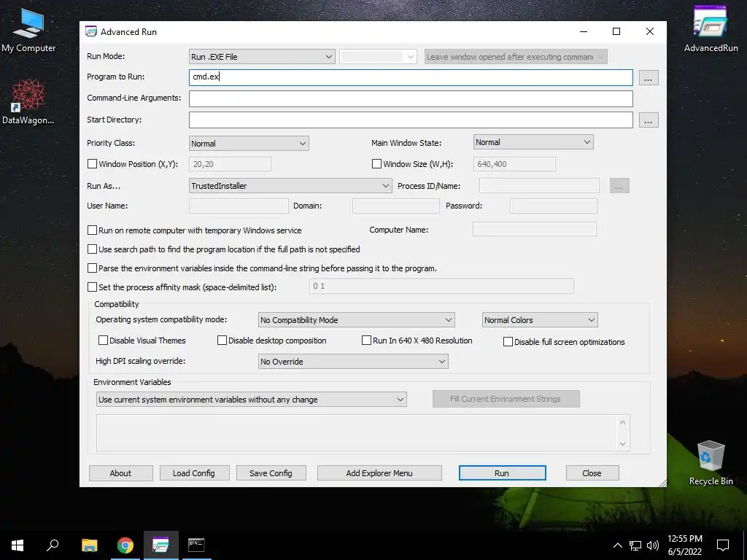The width and height of the screenshot is (747, 560).
Task: Click Advanced Run title bar icon
Action: pos(91,32)
